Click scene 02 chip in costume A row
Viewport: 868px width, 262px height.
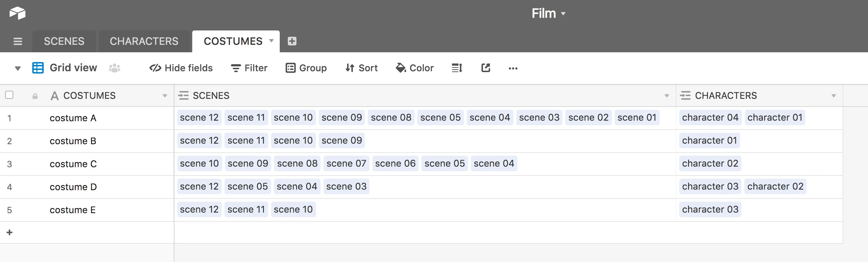(588, 117)
